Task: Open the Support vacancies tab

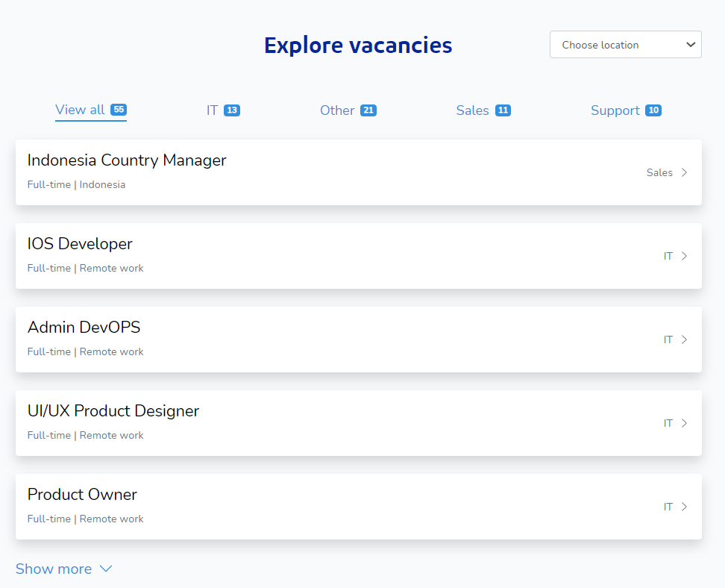Action: point(615,110)
